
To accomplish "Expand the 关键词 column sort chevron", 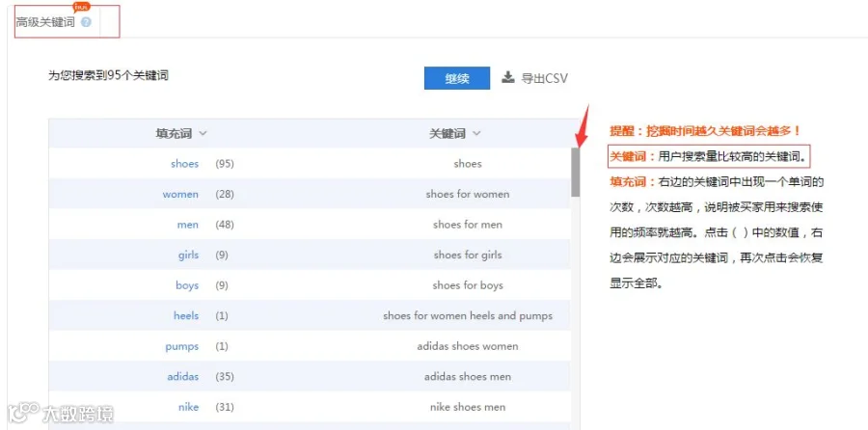I will coord(476,133).
